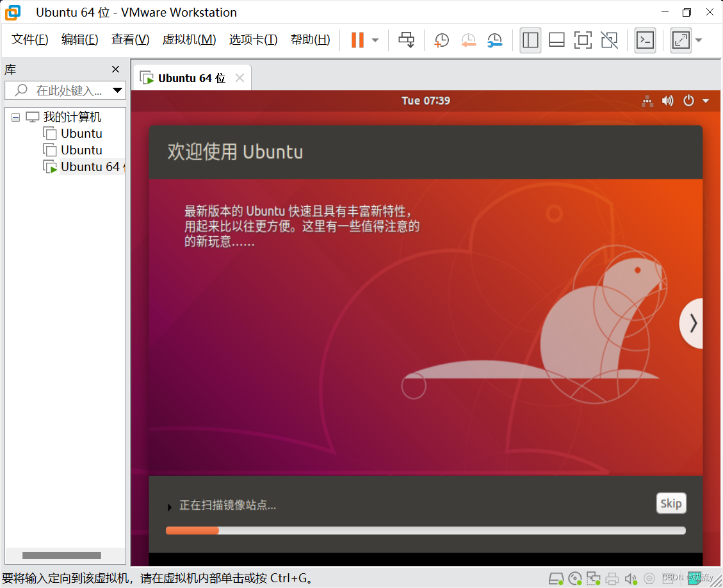Enter full screen mode
Screen dimensions: 723x588
click(x=583, y=40)
